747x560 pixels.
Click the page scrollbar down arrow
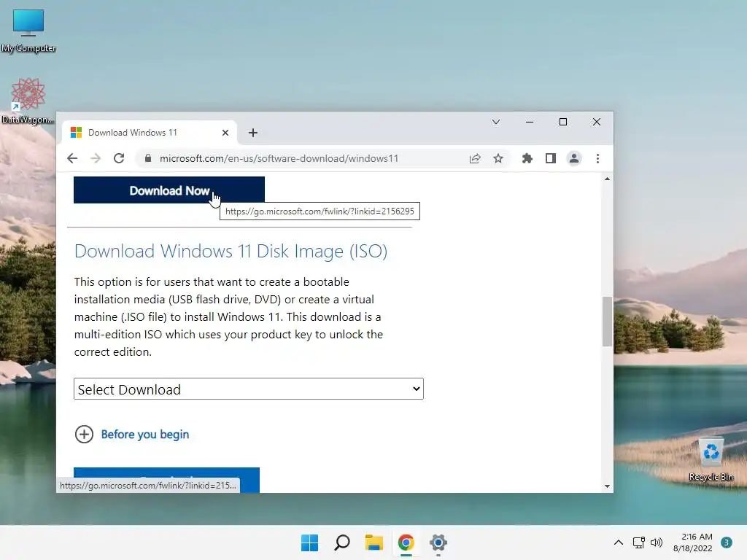click(x=607, y=486)
